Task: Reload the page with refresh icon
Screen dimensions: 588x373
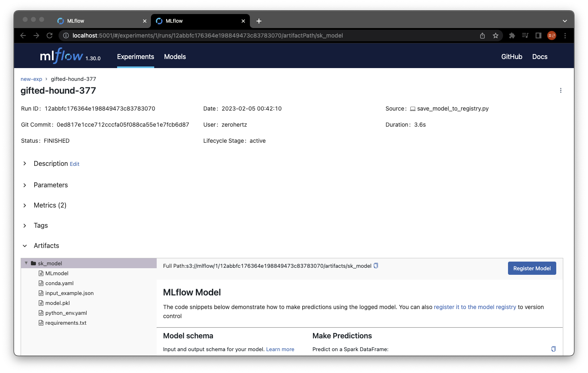Action: 49,35
